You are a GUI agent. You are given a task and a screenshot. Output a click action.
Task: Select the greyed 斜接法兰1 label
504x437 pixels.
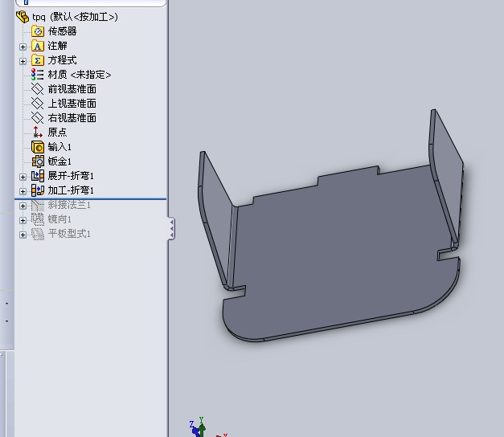point(69,205)
